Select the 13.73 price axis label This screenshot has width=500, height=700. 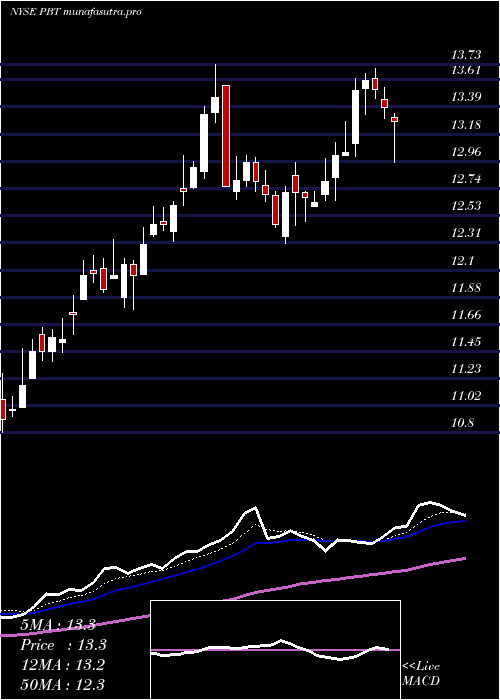[x=466, y=55]
